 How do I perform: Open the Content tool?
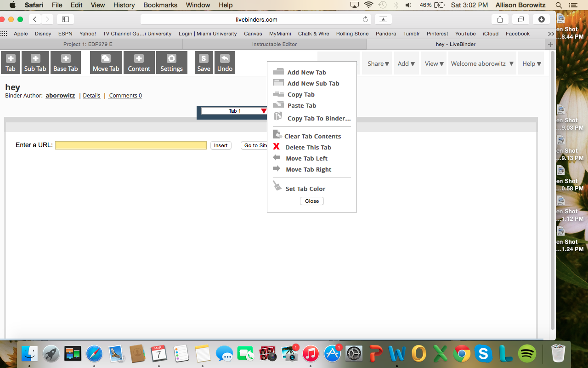(139, 62)
